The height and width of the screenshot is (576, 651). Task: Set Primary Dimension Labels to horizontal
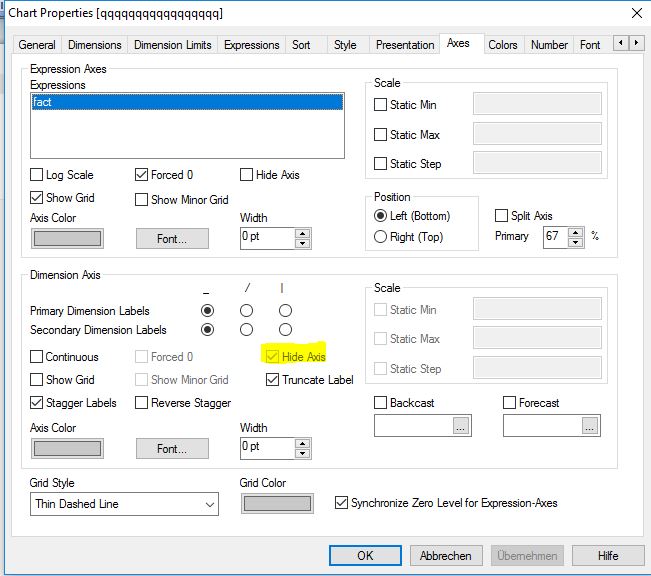click(x=207, y=311)
